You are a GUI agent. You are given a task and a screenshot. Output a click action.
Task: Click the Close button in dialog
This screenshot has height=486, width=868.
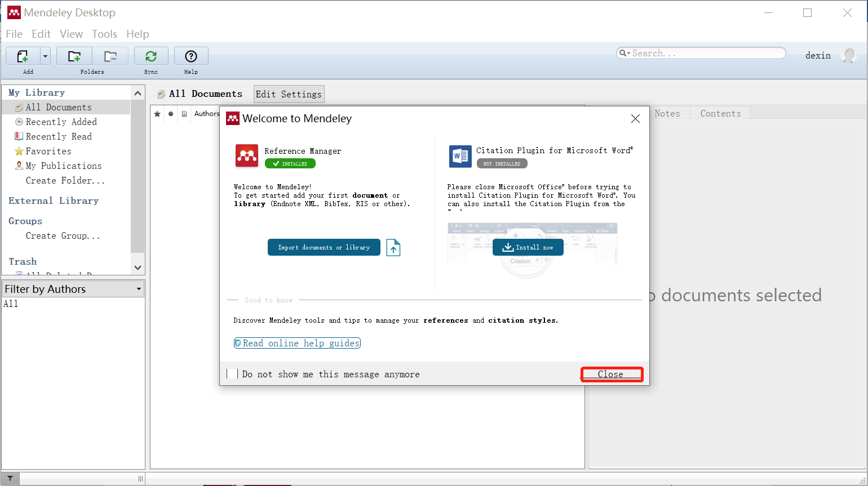click(612, 374)
